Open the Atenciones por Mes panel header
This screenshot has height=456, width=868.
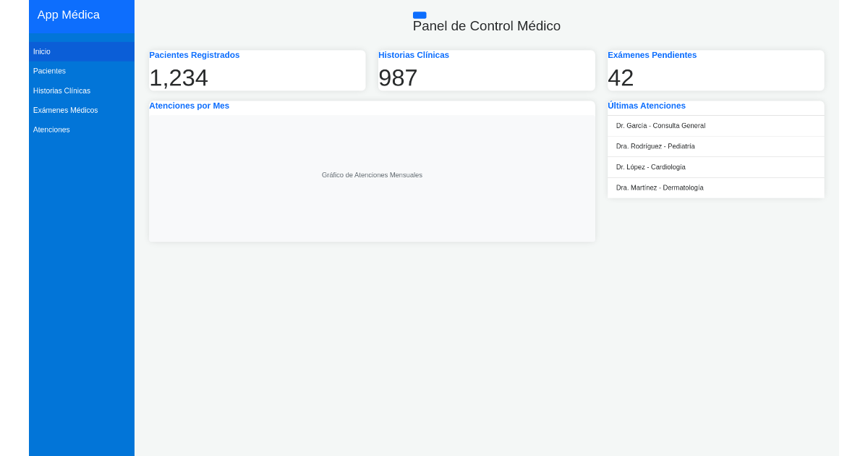coord(188,106)
